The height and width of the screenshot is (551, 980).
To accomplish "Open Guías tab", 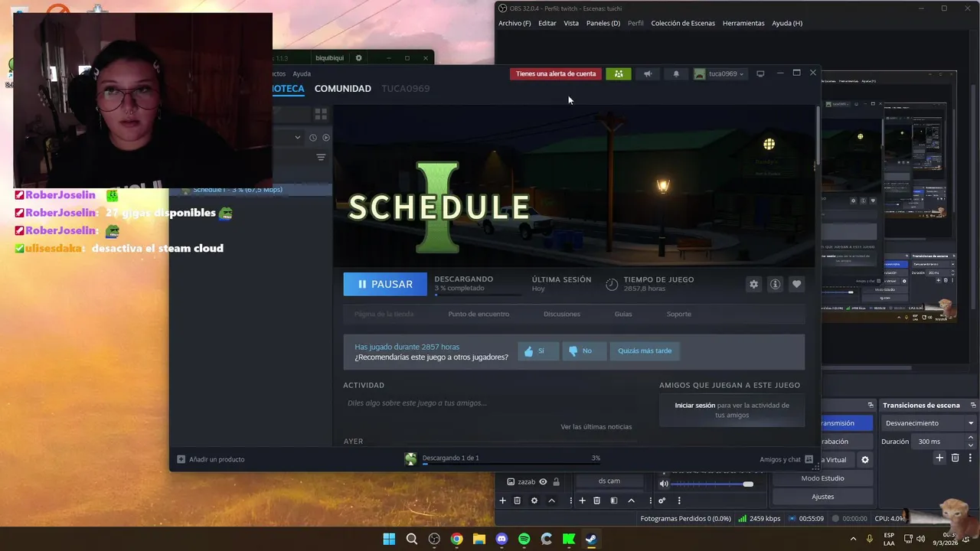I will coord(623,314).
